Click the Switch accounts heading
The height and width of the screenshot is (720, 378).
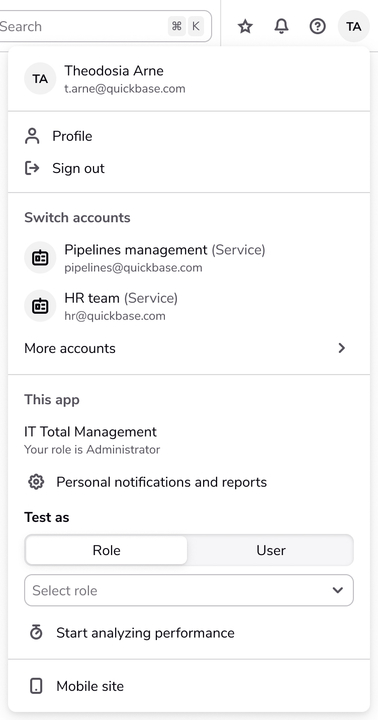[77, 217]
